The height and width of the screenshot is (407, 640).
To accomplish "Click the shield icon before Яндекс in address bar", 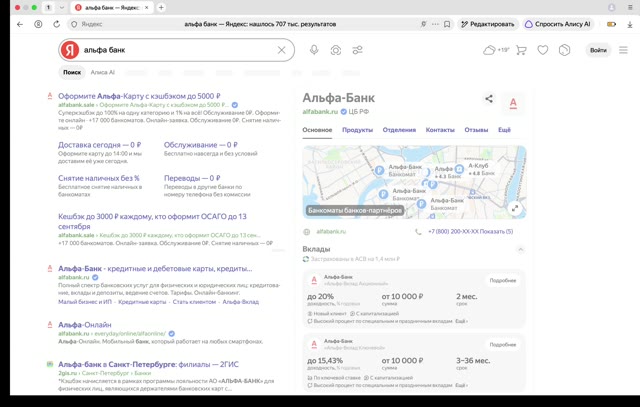I will click(x=74, y=24).
